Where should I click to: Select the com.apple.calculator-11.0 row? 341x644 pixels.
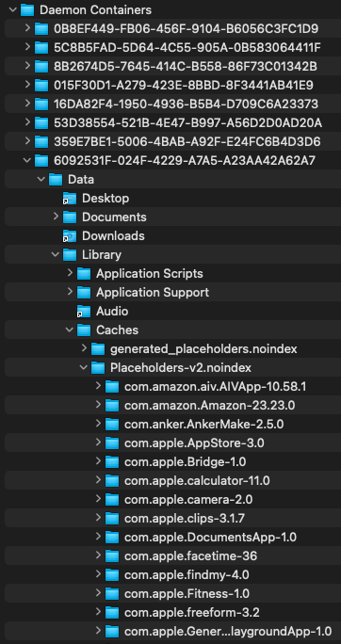[x=170, y=480]
